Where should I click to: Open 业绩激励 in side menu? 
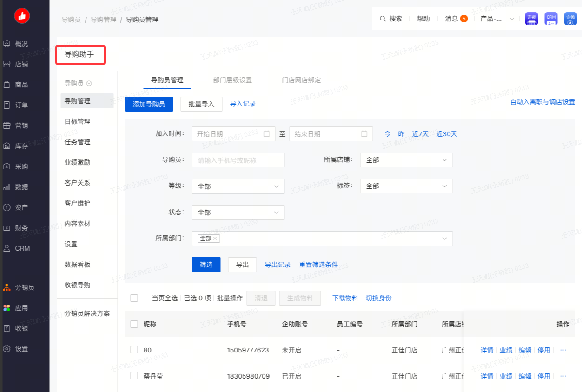pyautogui.click(x=78, y=162)
